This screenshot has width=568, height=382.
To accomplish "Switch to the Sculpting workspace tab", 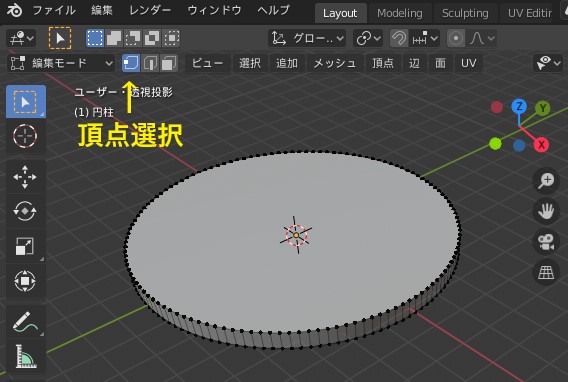I will point(465,13).
